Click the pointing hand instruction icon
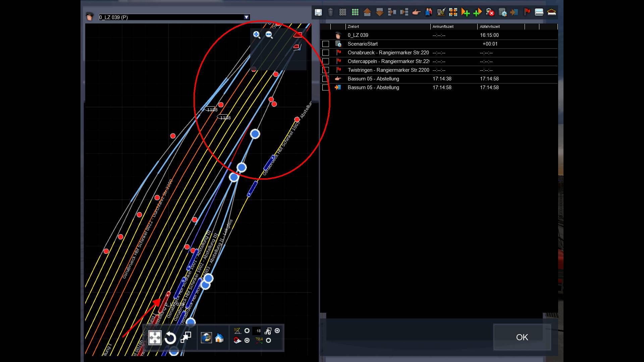The height and width of the screenshot is (362, 644). point(416,12)
